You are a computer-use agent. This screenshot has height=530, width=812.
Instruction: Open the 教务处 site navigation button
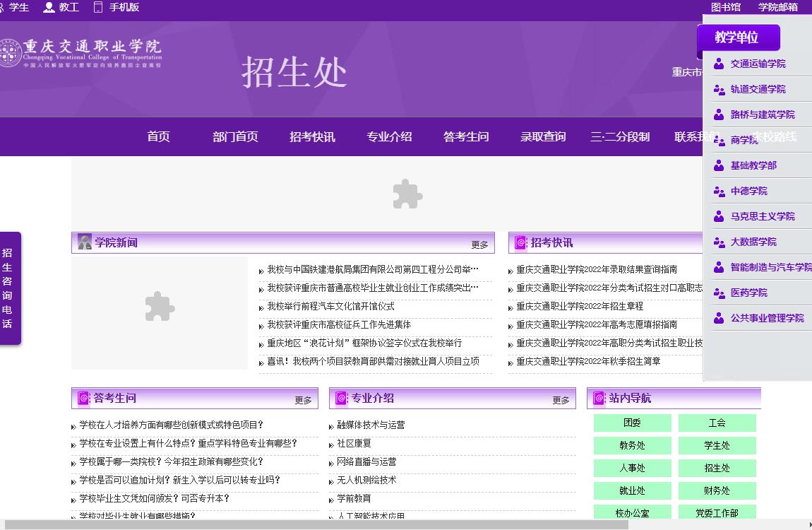click(x=633, y=445)
